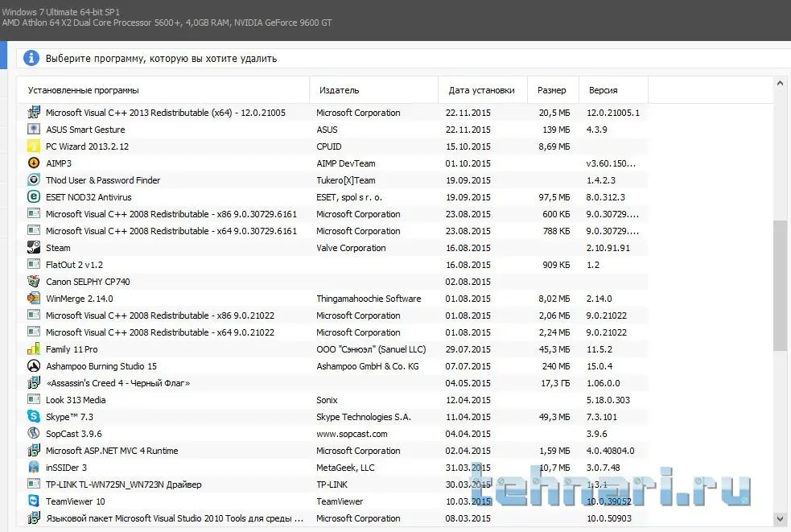This screenshot has width=791, height=532.
Task: Select the Canon SELPHY CP740 icon
Action: coord(34,282)
